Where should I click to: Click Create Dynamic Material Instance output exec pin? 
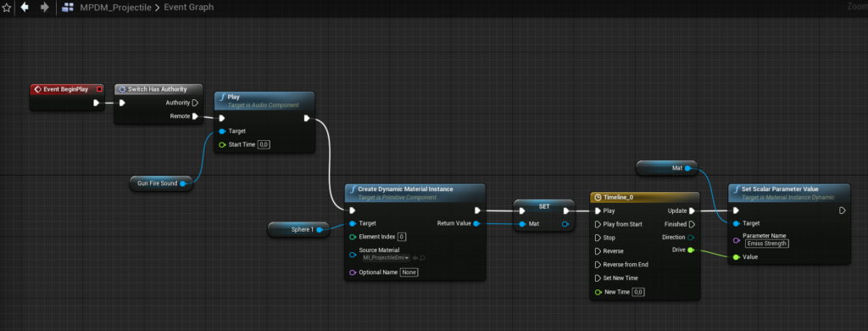click(478, 210)
